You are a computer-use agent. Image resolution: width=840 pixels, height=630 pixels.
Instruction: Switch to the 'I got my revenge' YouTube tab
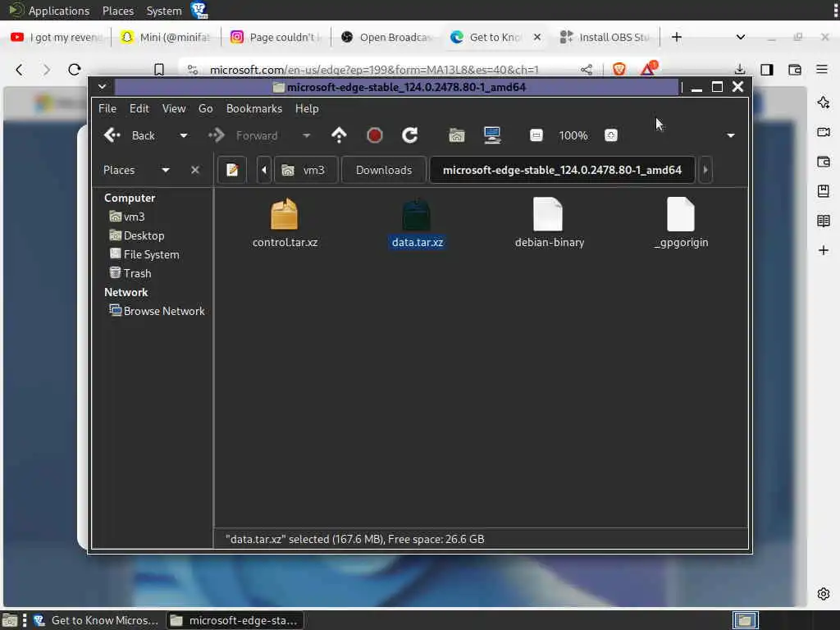pyautogui.click(x=57, y=37)
